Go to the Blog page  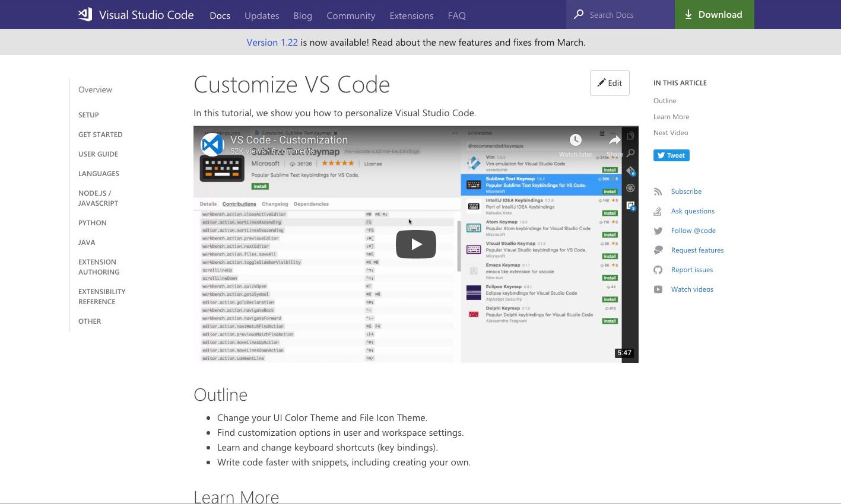point(303,15)
